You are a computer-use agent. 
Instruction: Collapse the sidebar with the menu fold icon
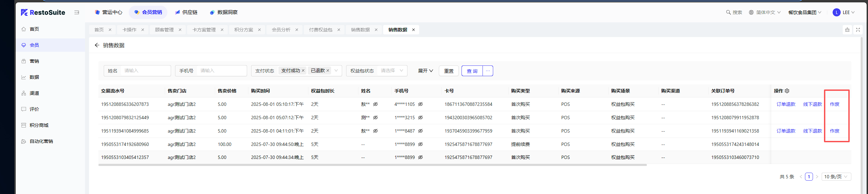coord(76,12)
